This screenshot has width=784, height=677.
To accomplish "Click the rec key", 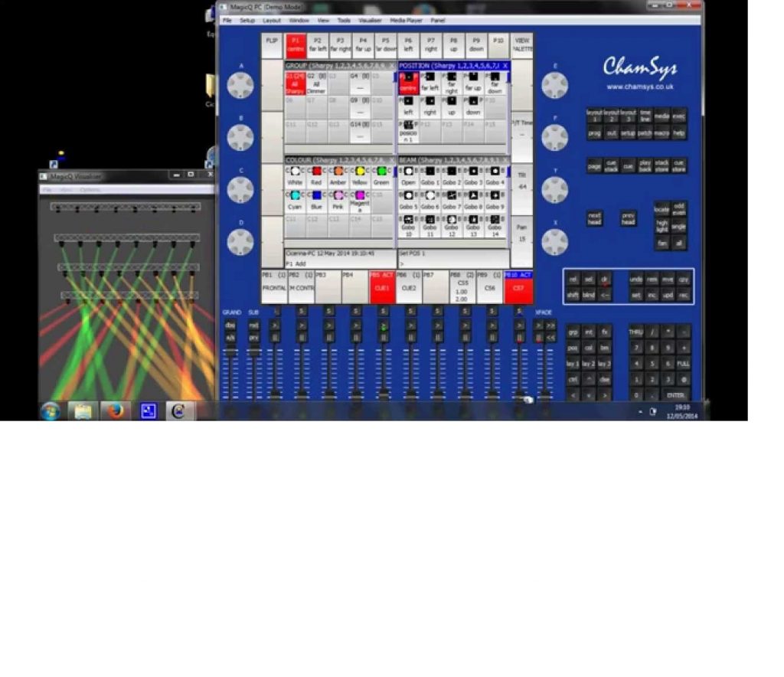I will point(684,295).
